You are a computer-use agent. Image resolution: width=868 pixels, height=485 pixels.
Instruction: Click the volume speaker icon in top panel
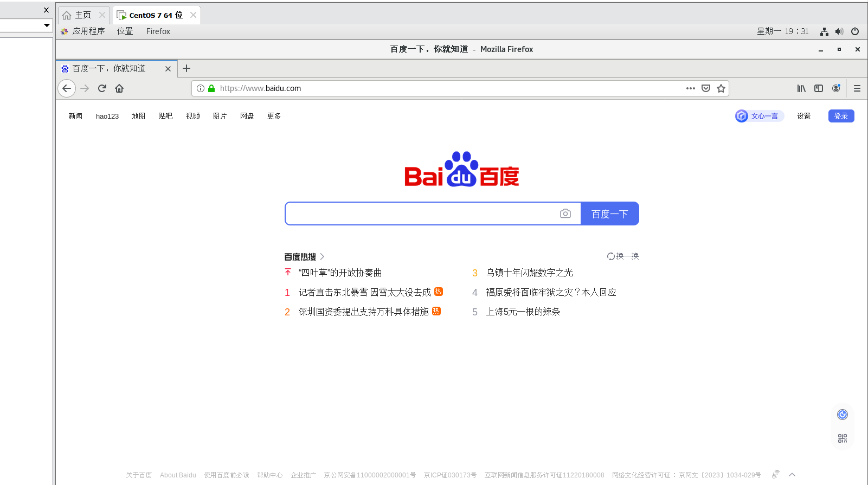tap(839, 31)
